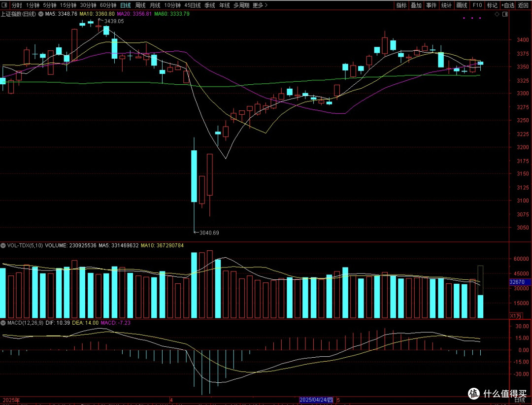This screenshot has width=532, height=405.
Task: Select the 10分钟 period tab
Action: pyautogui.click(x=172, y=5)
